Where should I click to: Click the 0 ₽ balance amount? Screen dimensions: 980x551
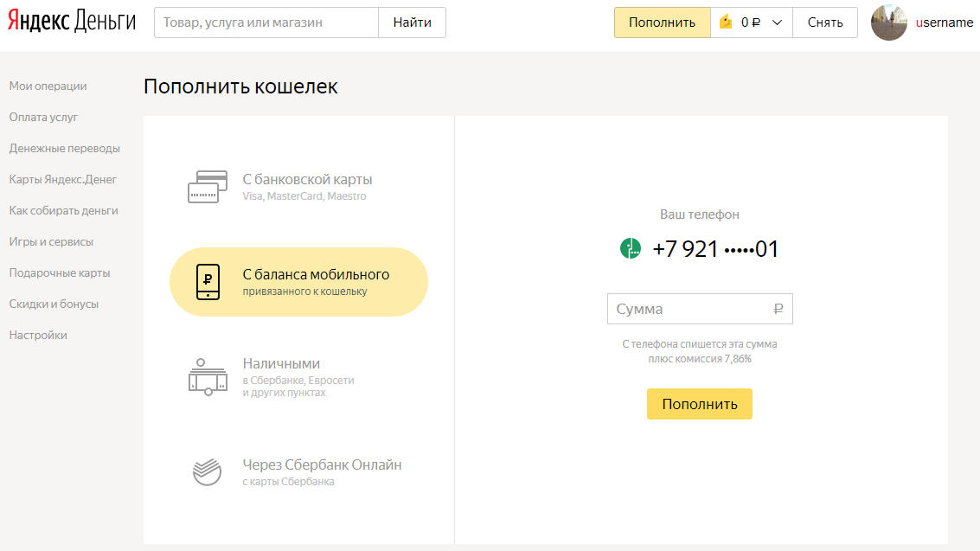pyautogui.click(x=751, y=22)
